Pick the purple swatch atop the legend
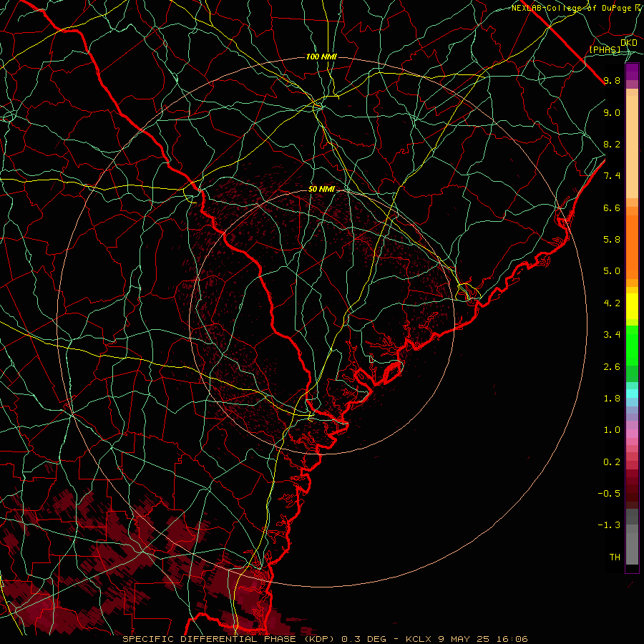Viewport: 644px width, 644px height. coord(632,72)
